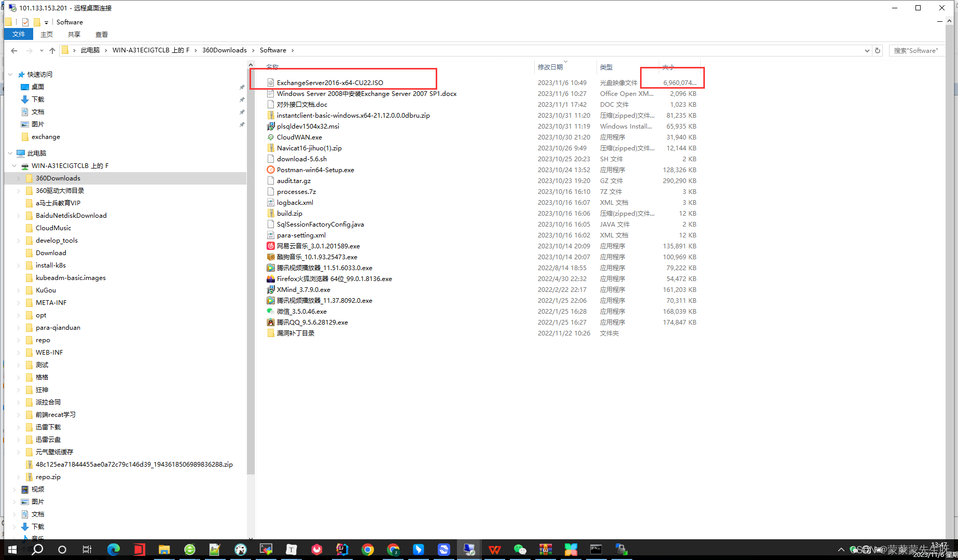Open WinRAR from taskbar
This screenshot has height=560, width=958.
tap(546, 550)
